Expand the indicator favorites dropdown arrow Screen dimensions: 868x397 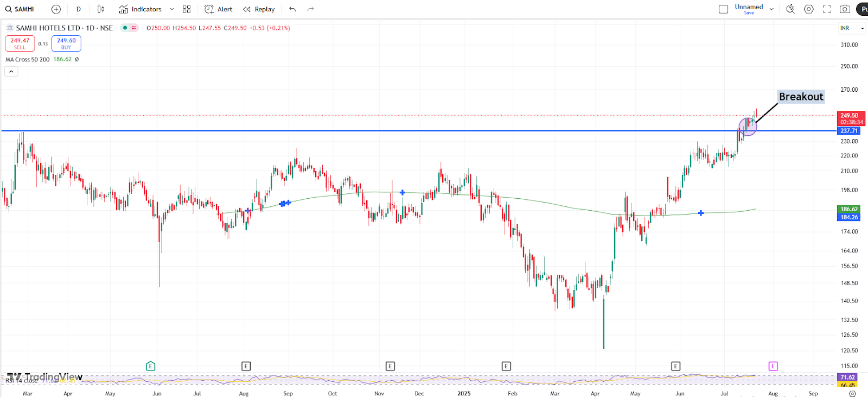point(172,9)
